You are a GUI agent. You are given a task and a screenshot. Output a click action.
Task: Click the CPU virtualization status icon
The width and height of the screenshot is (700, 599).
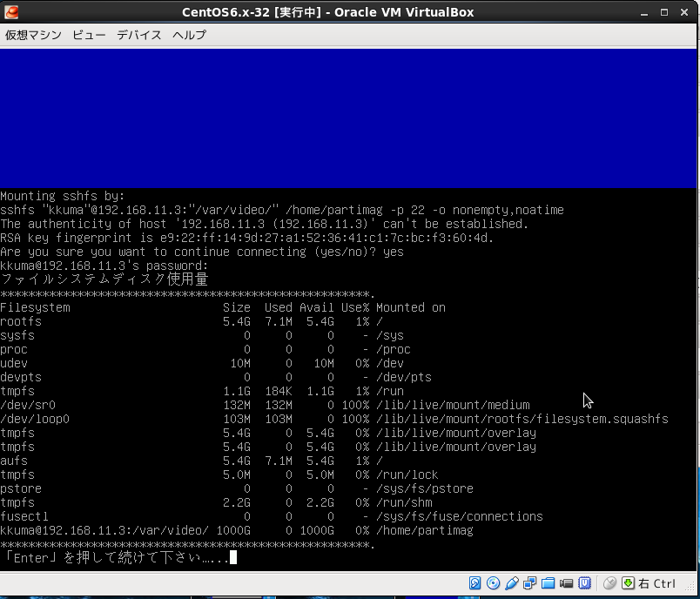click(x=586, y=583)
